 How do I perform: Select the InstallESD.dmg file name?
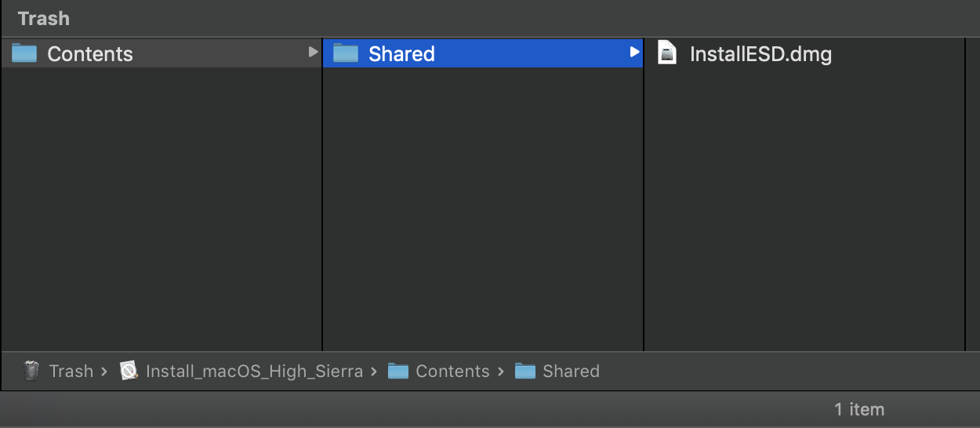pyautogui.click(x=760, y=54)
